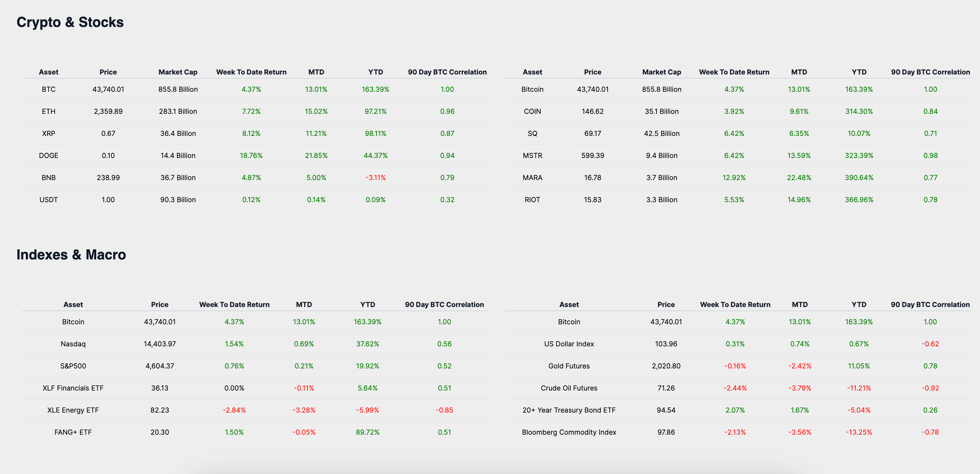This screenshot has height=474, width=980.
Task: Click DOGE week to date return 18.76%
Action: (251, 155)
